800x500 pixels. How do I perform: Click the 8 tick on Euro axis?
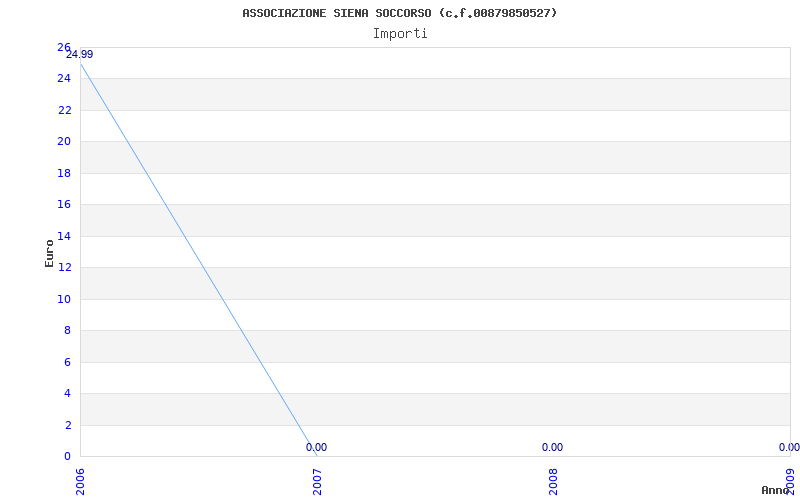click(x=67, y=331)
